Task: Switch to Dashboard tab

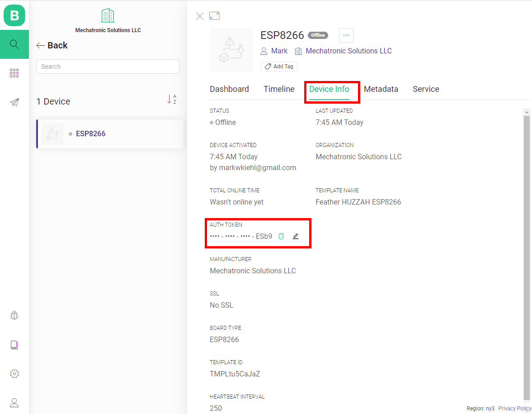Action: pyautogui.click(x=229, y=89)
